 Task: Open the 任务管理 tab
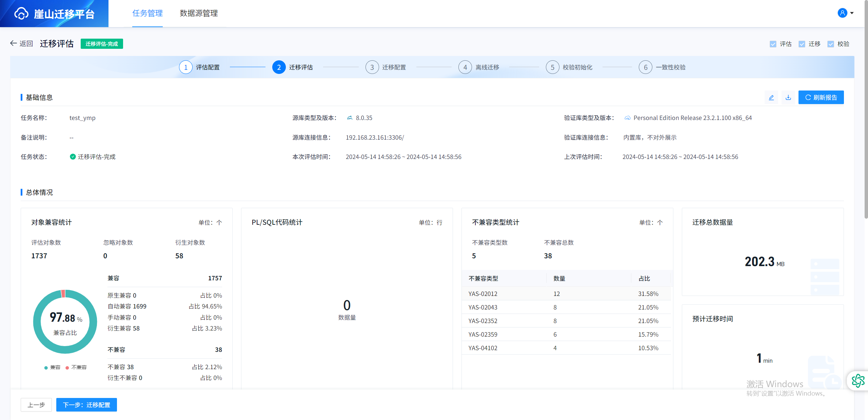(147, 13)
